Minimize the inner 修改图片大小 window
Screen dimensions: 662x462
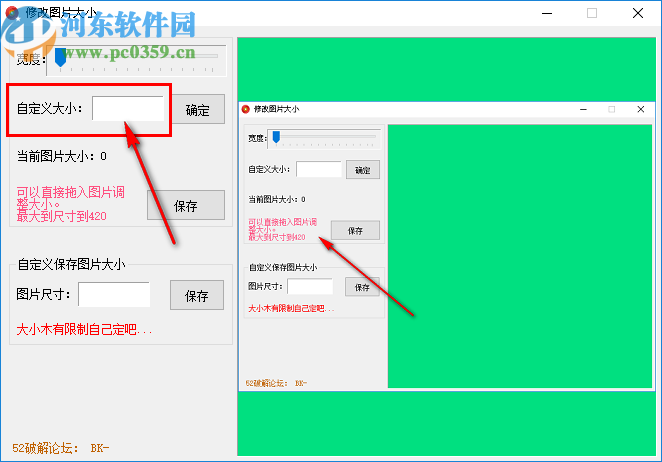pos(583,109)
